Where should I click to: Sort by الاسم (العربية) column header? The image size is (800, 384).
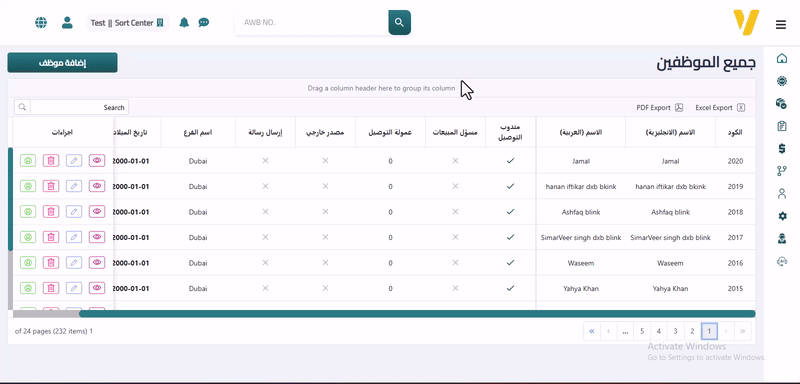point(581,132)
